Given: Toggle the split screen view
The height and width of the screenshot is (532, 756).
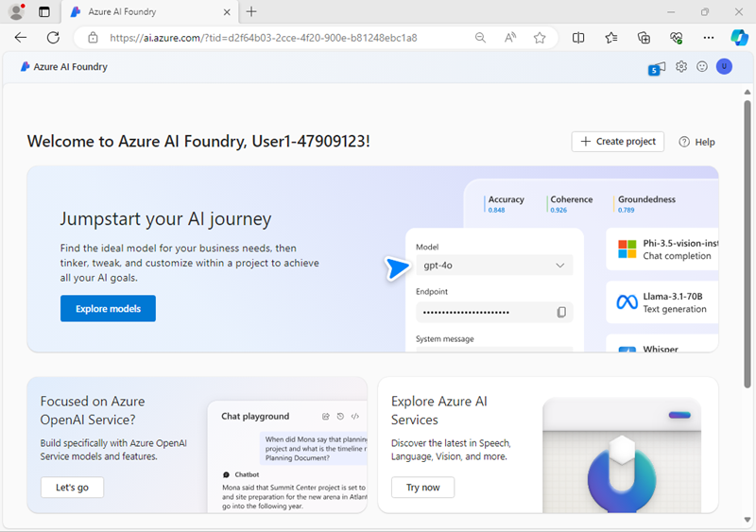Looking at the screenshot, I should [578, 38].
